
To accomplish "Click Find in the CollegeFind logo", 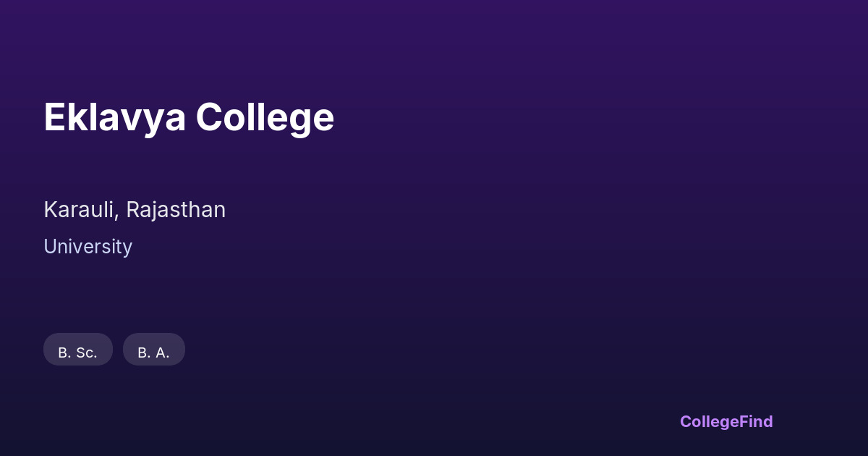I will pos(757,421).
